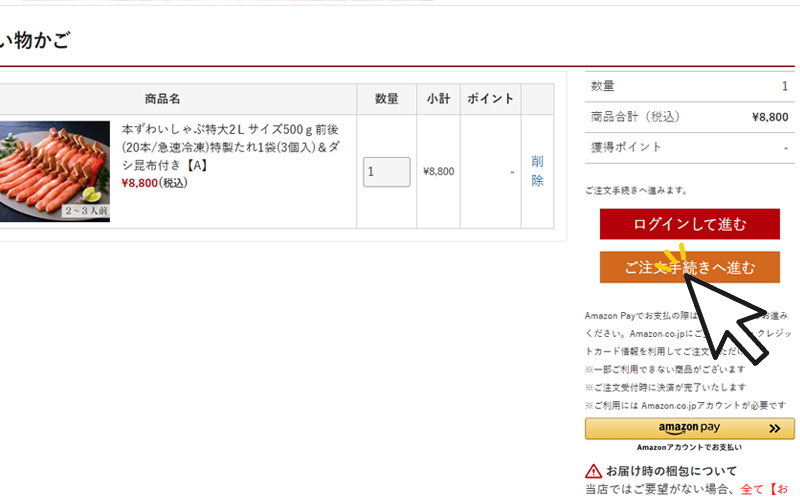Select the 獲得ポイント label in the order summary
This screenshot has height=500, width=800.
click(x=626, y=147)
